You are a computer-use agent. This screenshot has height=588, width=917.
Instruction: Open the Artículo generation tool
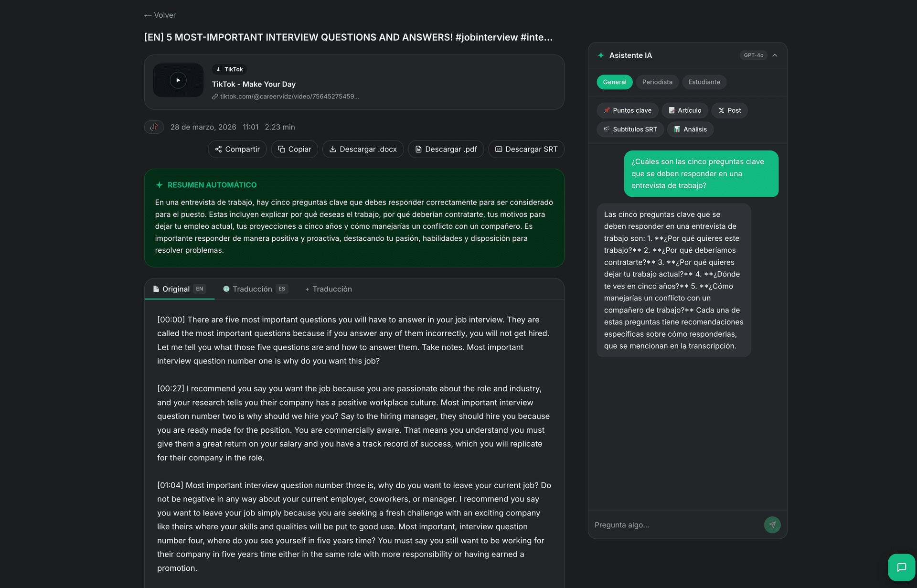click(685, 110)
